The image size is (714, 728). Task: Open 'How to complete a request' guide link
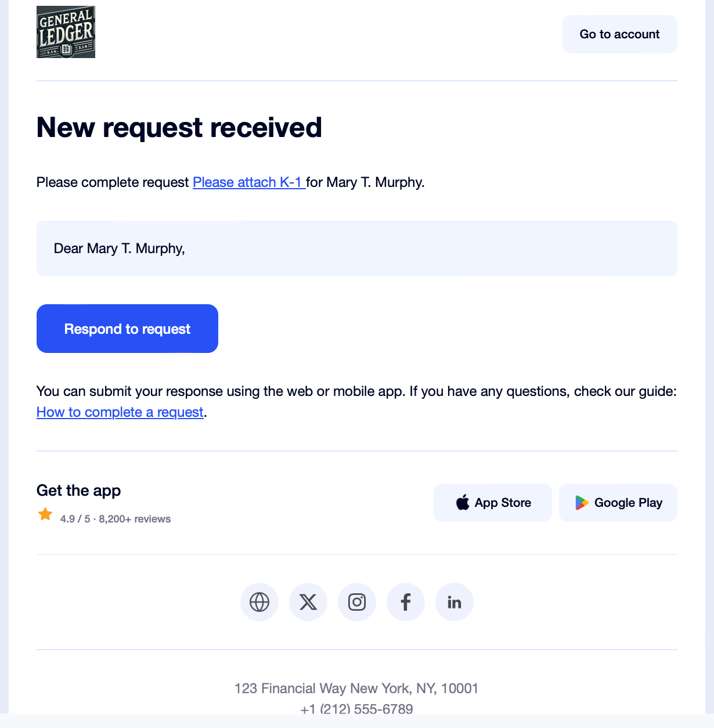pyautogui.click(x=120, y=412)
